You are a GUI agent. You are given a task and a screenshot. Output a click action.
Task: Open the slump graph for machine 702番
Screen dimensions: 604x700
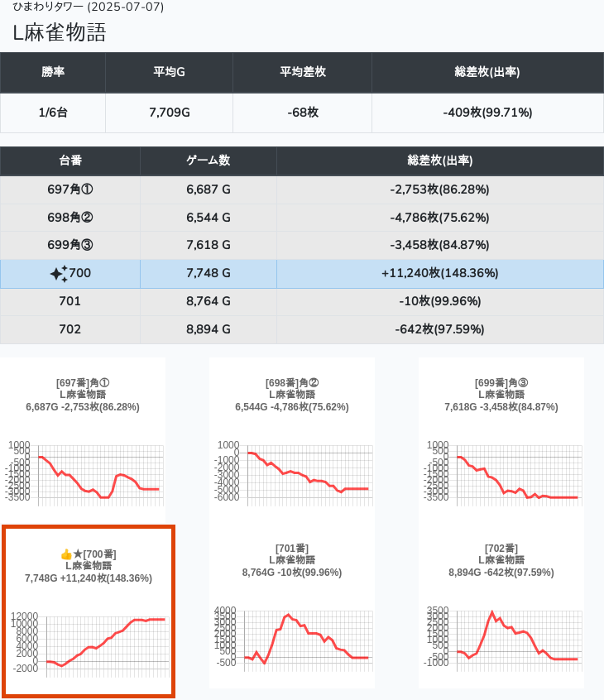(x=501, y=606)
